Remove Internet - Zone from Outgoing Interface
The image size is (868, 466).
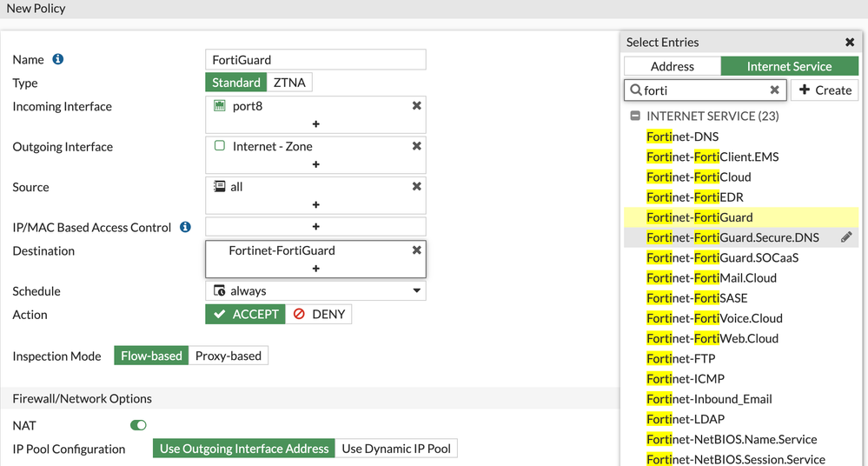(417, 146)
